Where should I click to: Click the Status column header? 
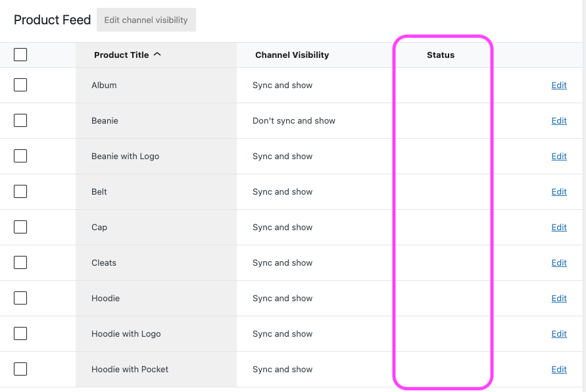[x=441, y=55]
